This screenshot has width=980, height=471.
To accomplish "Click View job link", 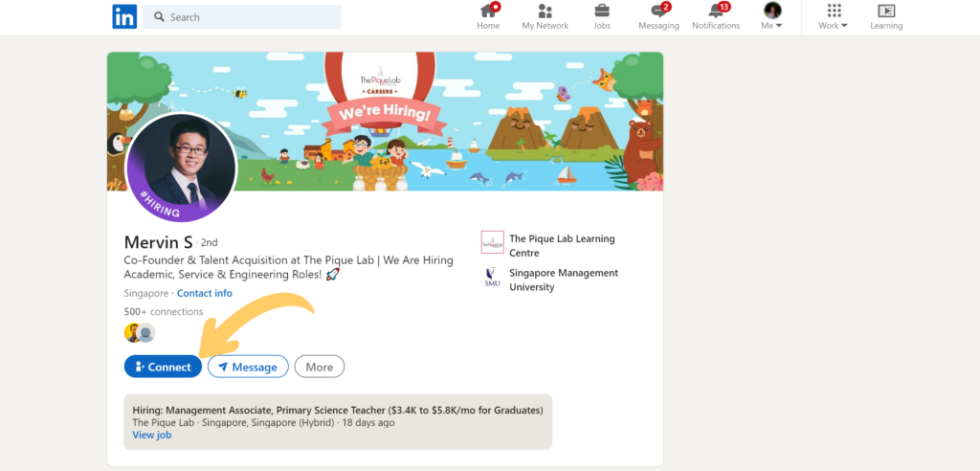I will 151,435.
